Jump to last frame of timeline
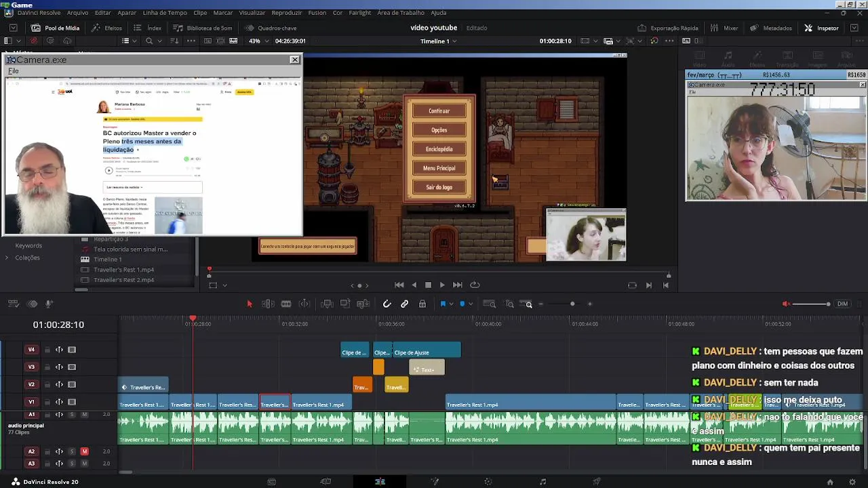This screenshot has width=868, height=488. (x=458, y=285)
